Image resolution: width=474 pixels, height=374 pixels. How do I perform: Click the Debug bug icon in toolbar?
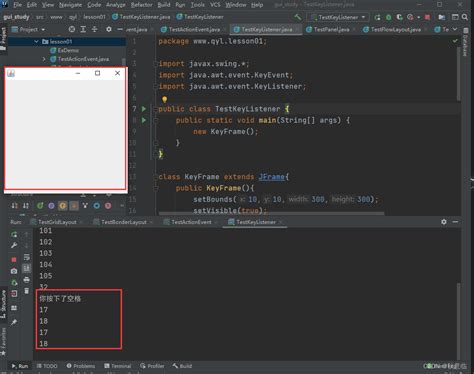[x=388, y=17]
